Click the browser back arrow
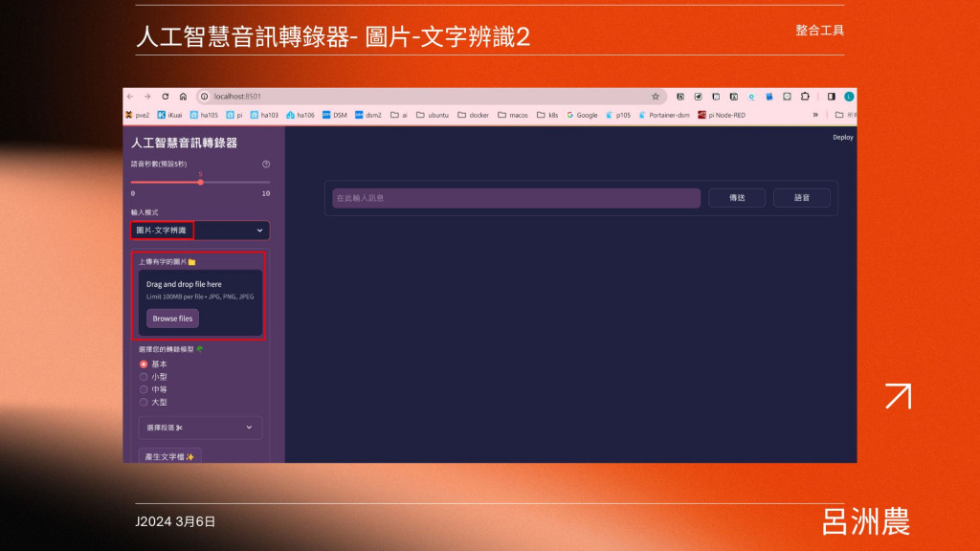This screenshot has width=980, height=551. tap(130, 97)
